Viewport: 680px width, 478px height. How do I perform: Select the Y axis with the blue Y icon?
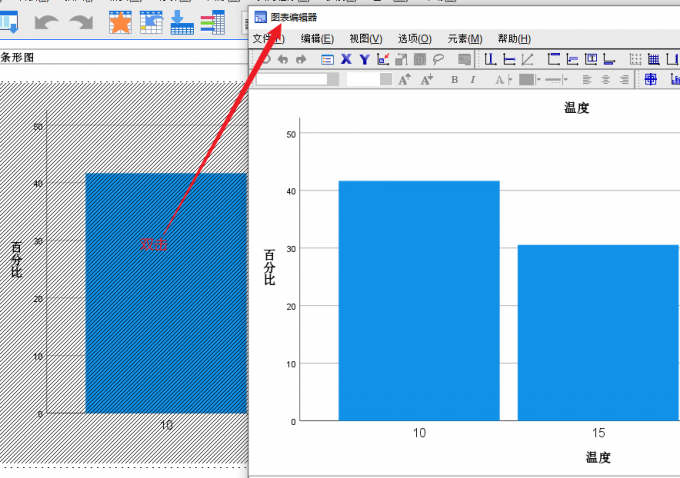tap(364, 59)
